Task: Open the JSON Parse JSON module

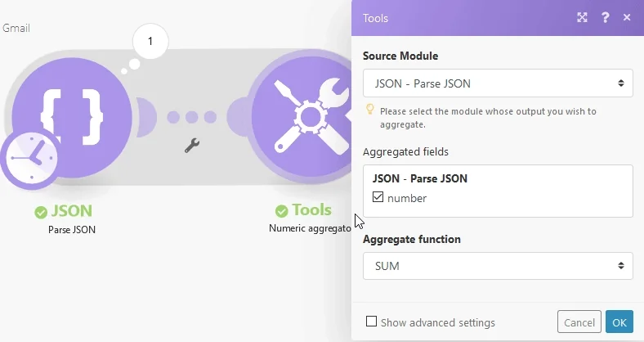Action: coord(72,117)
